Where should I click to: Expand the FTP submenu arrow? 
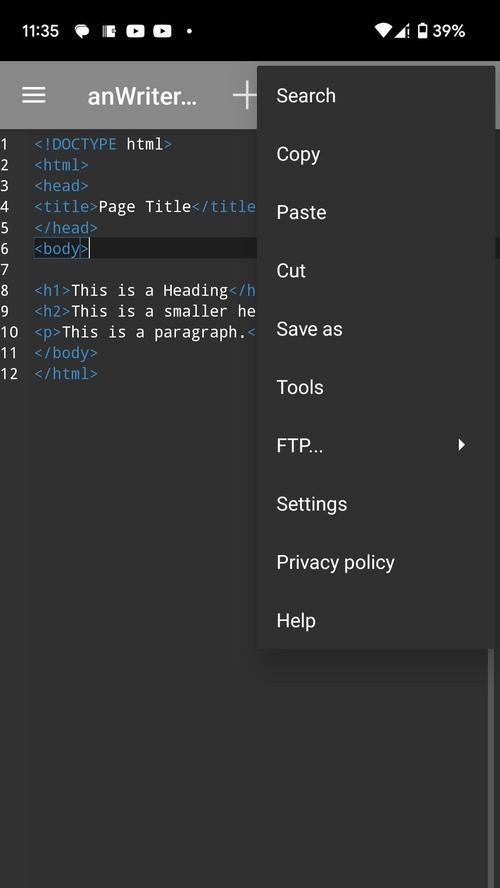click(461, 445)
